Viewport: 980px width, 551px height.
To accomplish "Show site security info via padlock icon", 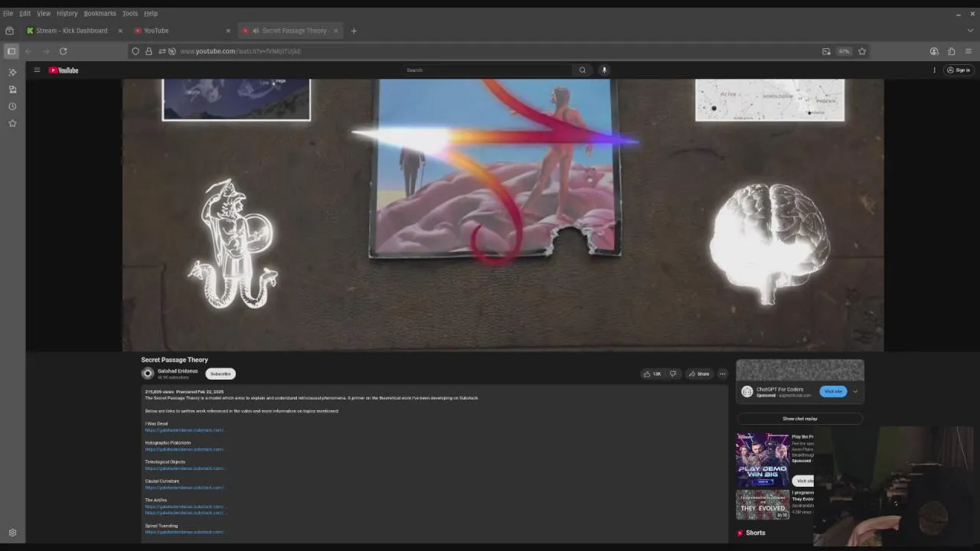I will pyautogui.click(x=149, y=51).
